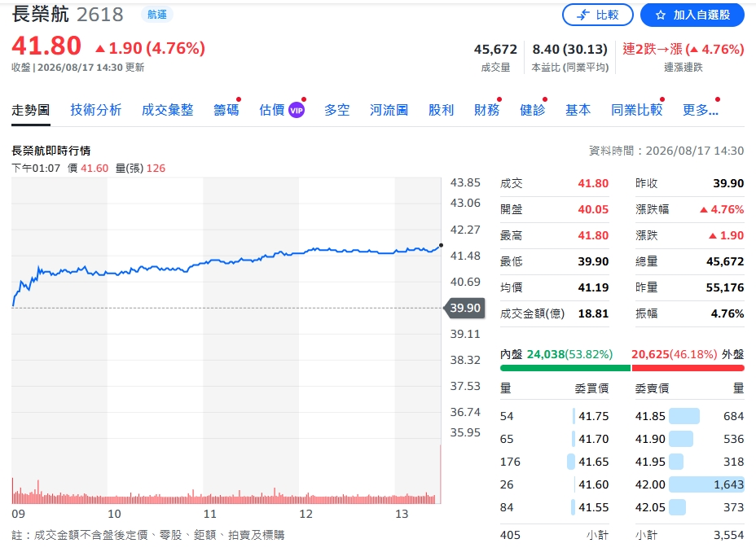Open the 籌碼 tab
Screen dimensions: 756x552
226,110
